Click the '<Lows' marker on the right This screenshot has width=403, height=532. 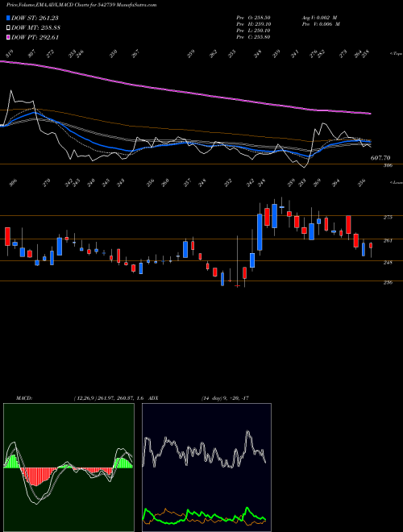pos(397,182)
